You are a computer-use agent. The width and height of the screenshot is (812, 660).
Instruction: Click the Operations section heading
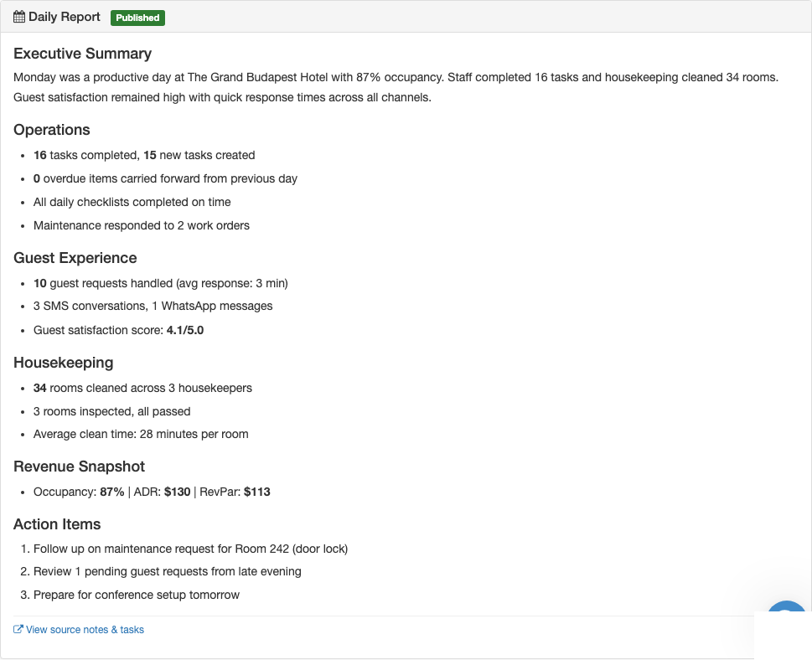tap(52, 130)
